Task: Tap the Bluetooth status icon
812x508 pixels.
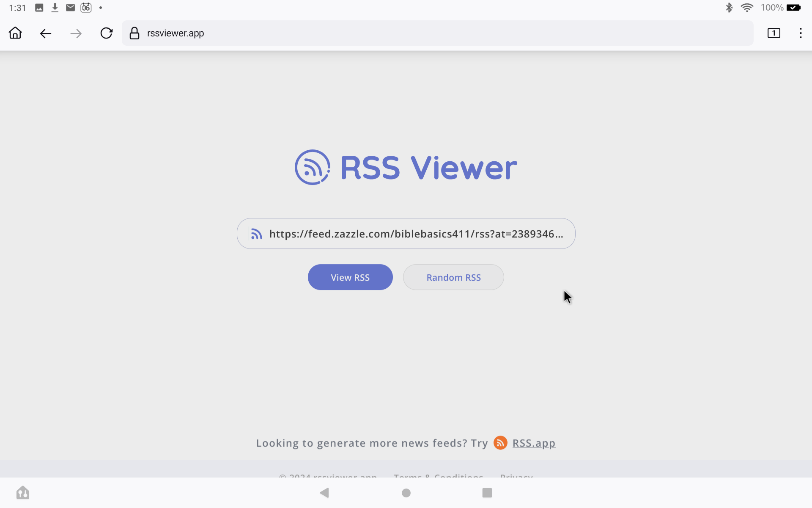Action: pyautogui.click(x=729, y=8)
